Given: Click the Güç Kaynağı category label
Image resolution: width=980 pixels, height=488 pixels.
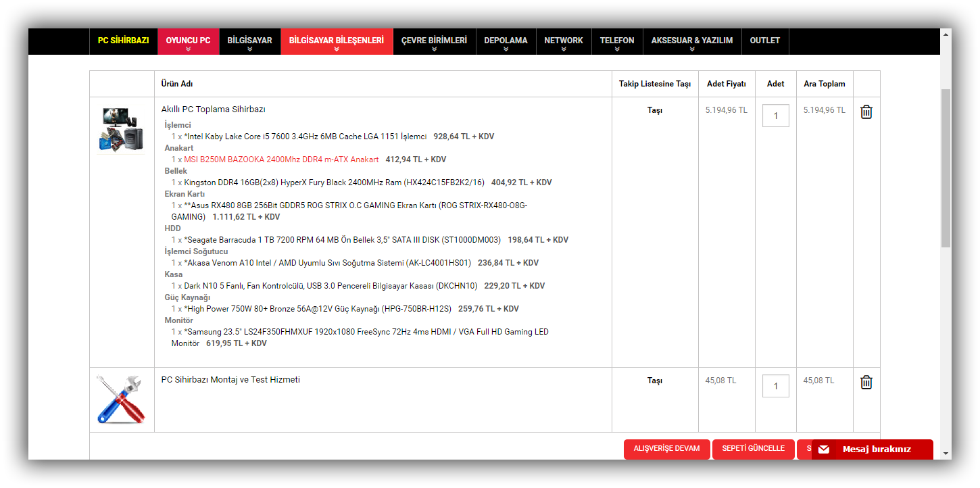Looking at the screenshot, I should [187, 297].
